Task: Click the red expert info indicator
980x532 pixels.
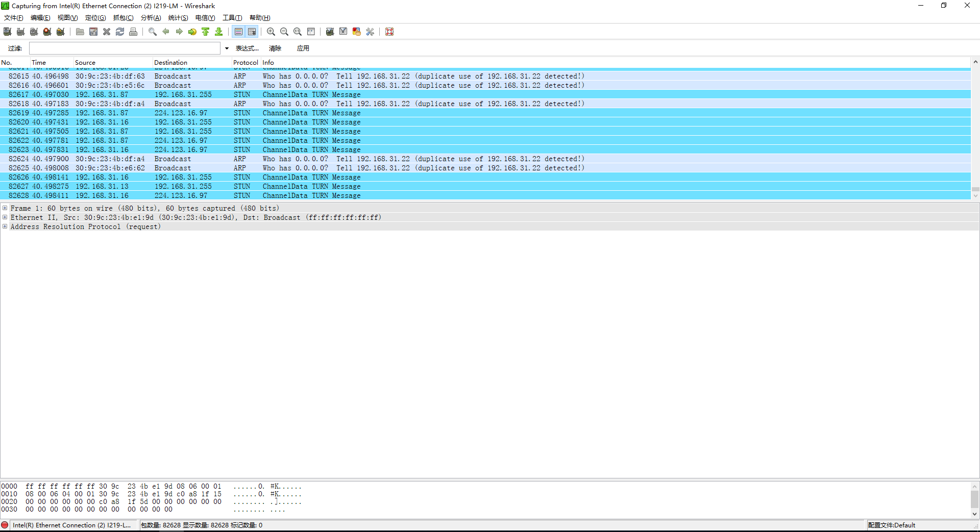Action: (x=5, y=525)
